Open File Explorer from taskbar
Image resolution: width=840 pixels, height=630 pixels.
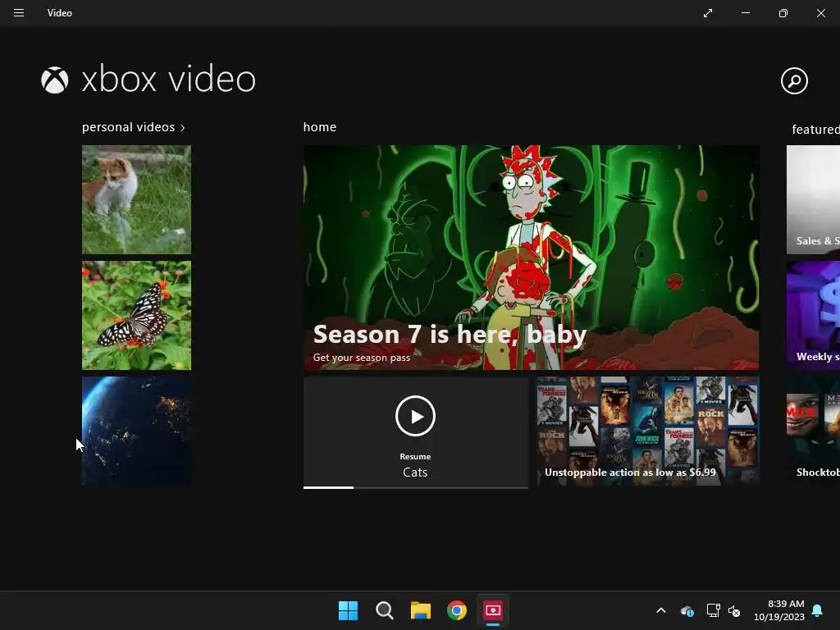tap(421, 610)
